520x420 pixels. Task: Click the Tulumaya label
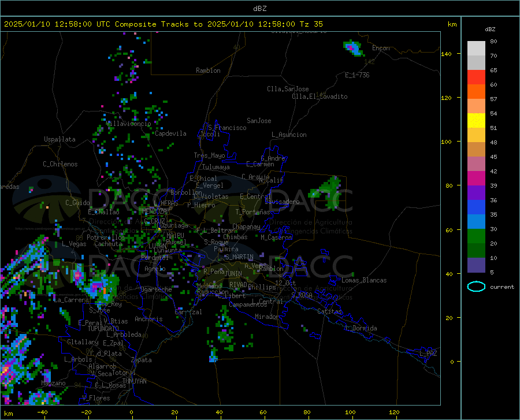click(216, 167)
